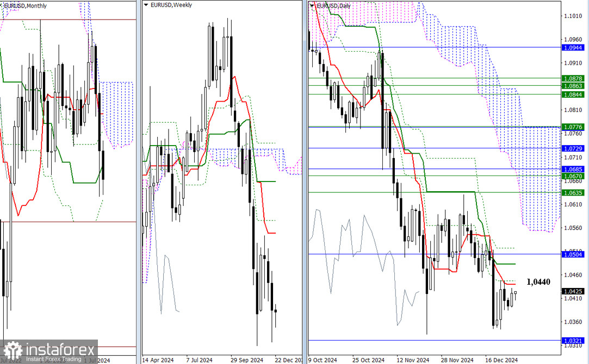The image size is (589, 364).
Task: Click the 9 Oct 2024 date label
Action: click(323, 360)
